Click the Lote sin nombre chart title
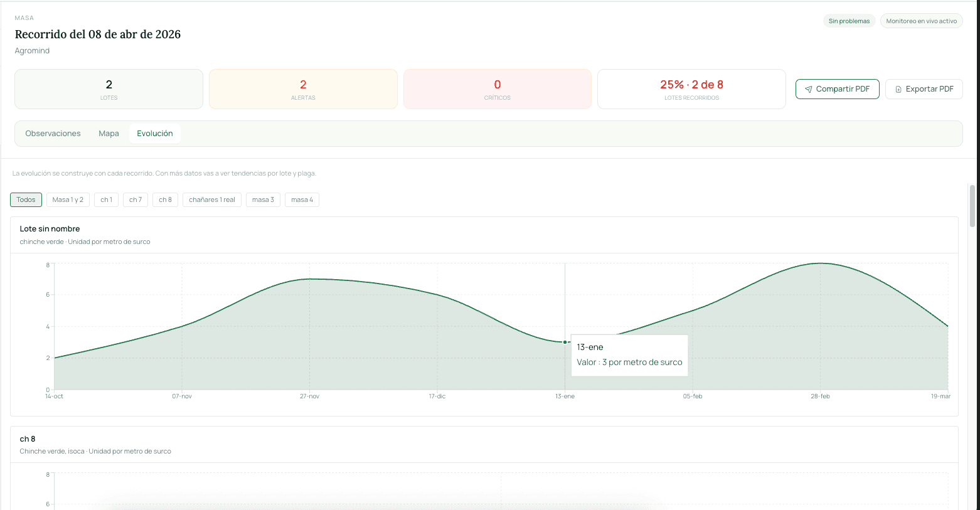Screen dimensions: 980x510 point(50,229)
